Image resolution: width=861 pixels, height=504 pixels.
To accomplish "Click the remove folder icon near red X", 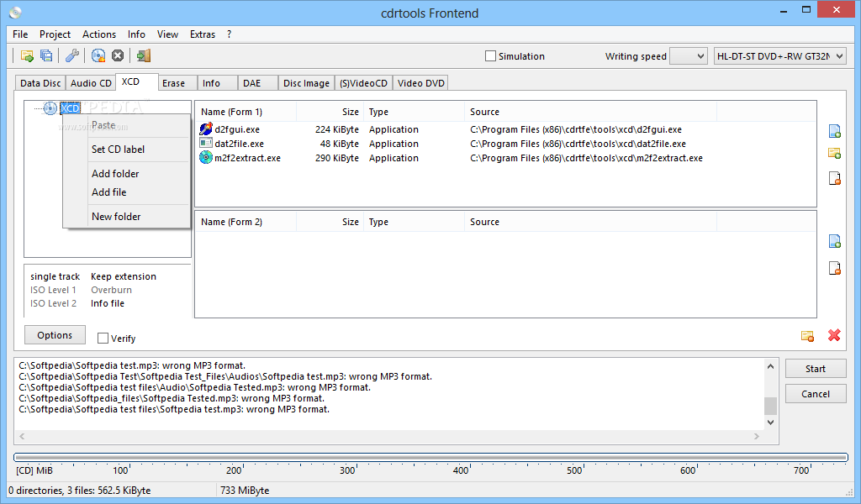I will 807,336.
